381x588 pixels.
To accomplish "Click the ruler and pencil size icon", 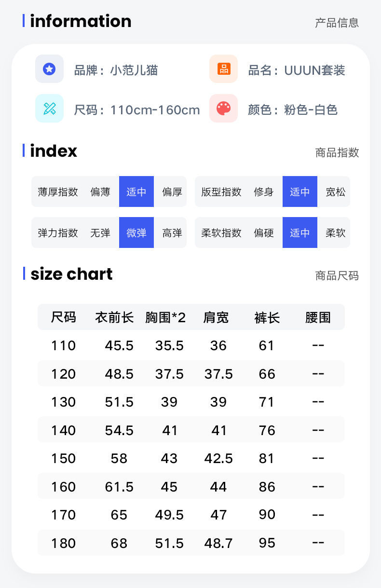I will [49, 109].
